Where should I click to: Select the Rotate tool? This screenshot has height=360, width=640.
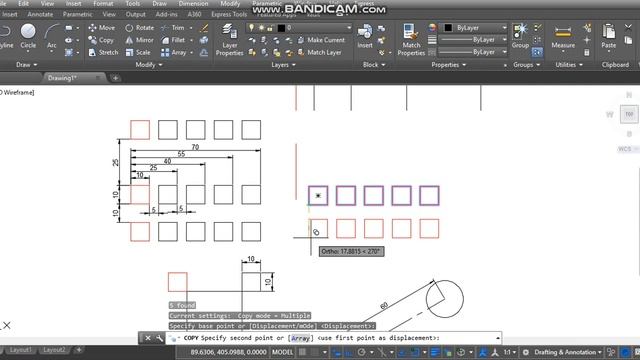tap(140, 28)
